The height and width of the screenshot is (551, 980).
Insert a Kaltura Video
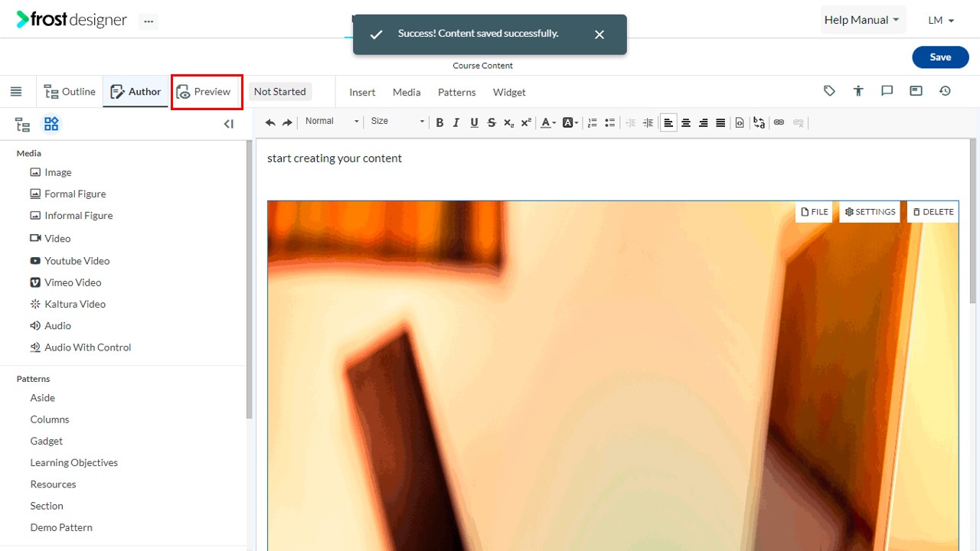pyautogui.click(x=68, y=304)
